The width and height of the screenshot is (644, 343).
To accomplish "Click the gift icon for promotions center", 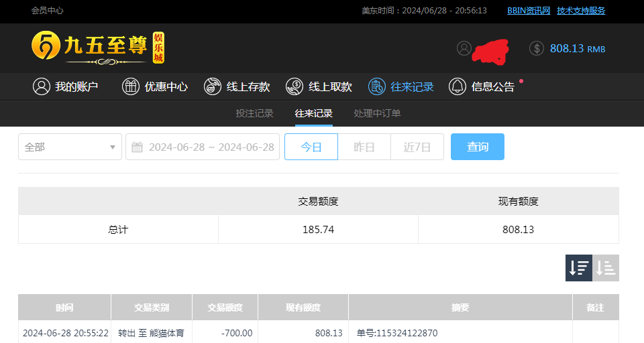I will click(130, 86).
